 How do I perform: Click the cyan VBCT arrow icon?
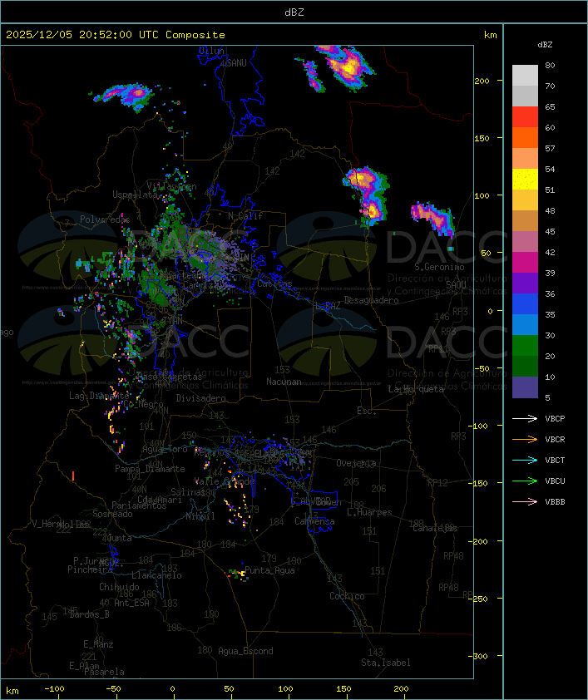(x=525, y=460)
